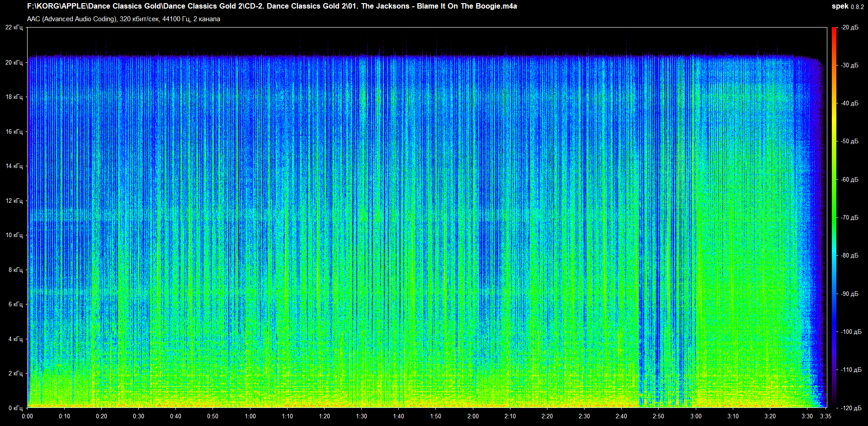Click the AAC codec info line

[123, 19]
